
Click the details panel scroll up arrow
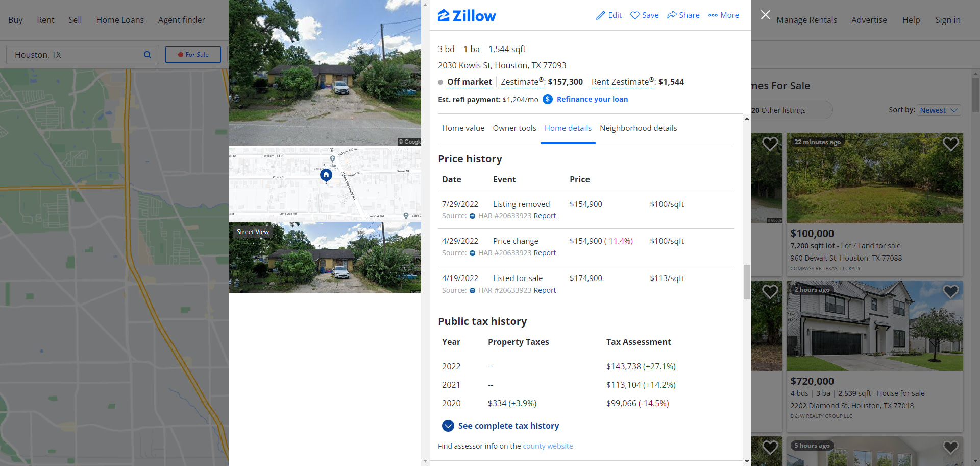(x=747, y=119)
